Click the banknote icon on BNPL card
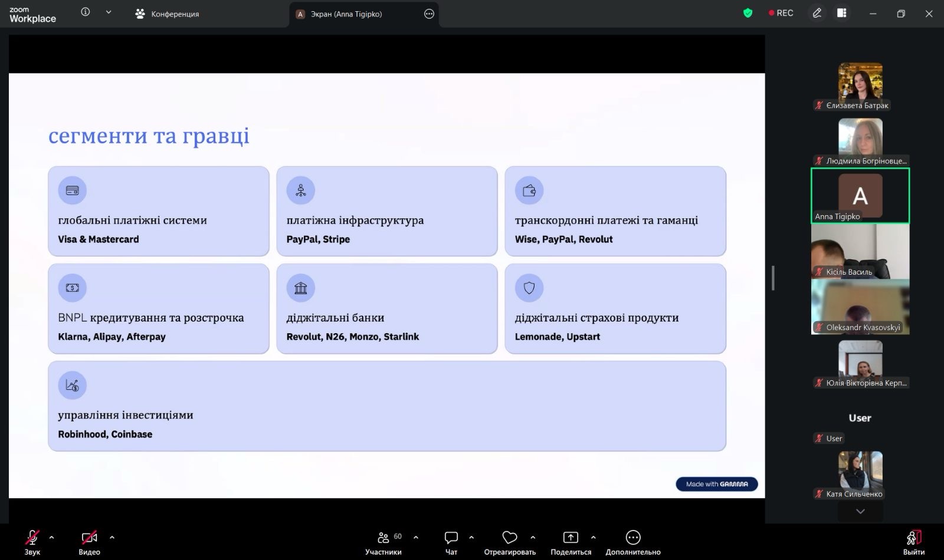This screenshot has width=944, height=560. click(73, 288)
